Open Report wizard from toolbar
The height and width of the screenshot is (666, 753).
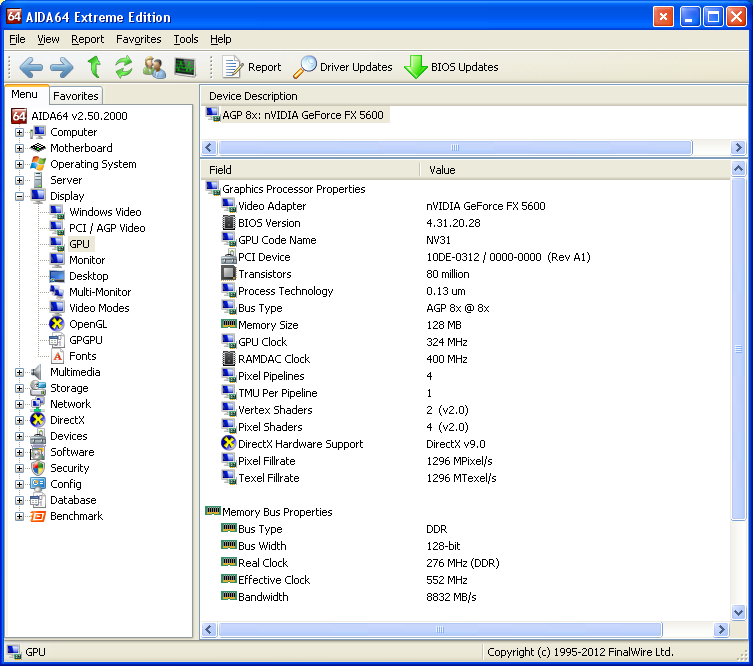(252, 67)
